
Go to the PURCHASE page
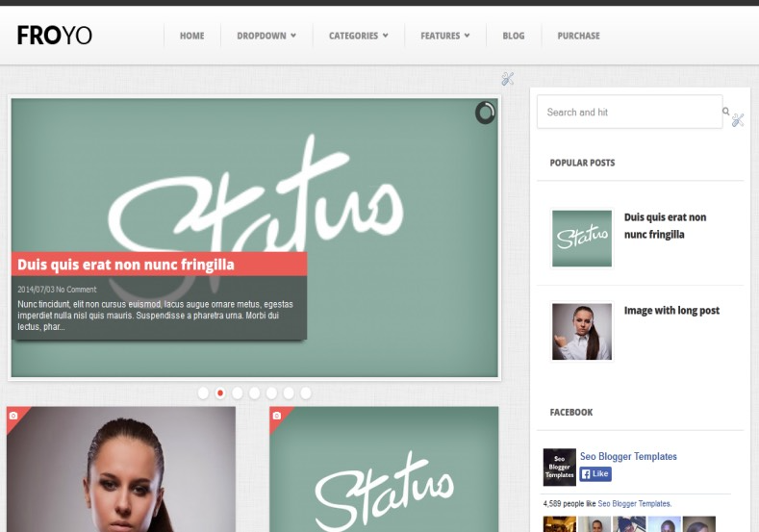(578, 36)
